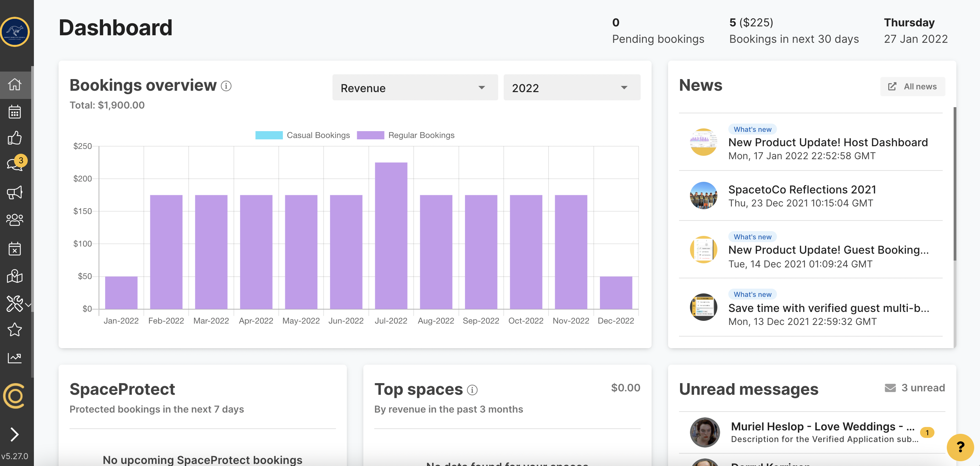980x466 pixels.
Task: Open the Home dashboard icon in sidebar
Action: (15, 85)
